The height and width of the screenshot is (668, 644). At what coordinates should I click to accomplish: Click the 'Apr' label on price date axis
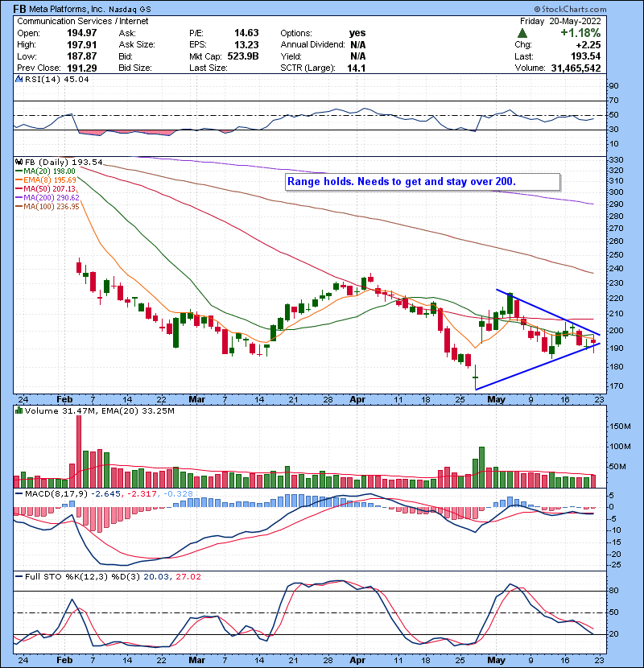pos(357,400)
